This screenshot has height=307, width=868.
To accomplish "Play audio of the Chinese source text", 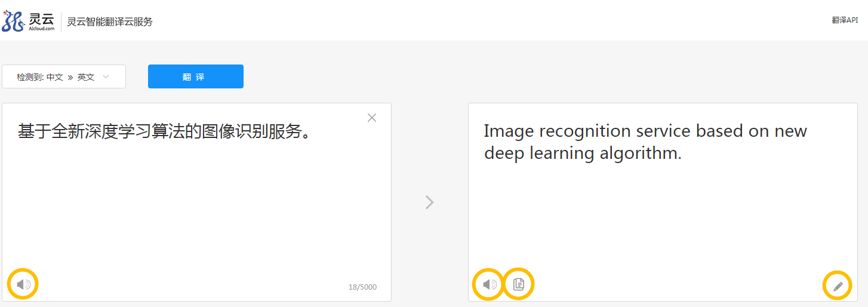I will click(x=23, y=284).
